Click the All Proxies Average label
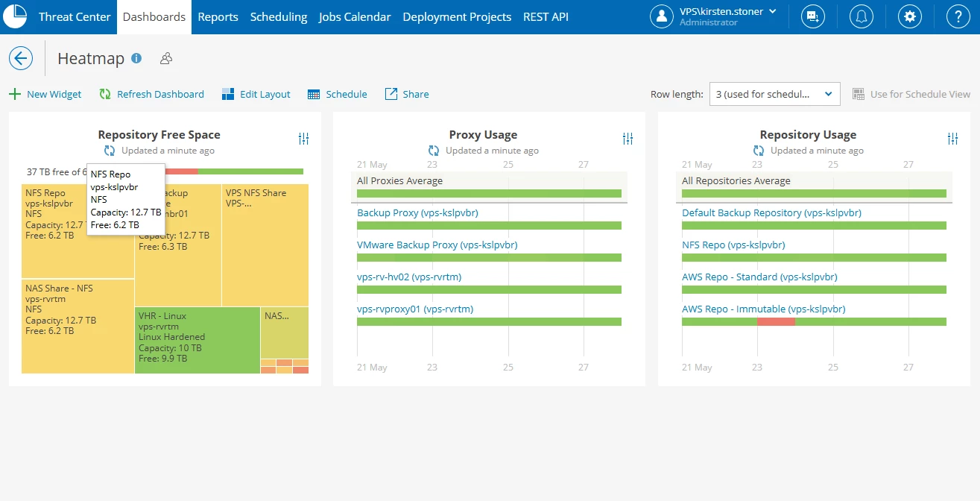Screen dimensions: 980x501 [x=399, y=180]
